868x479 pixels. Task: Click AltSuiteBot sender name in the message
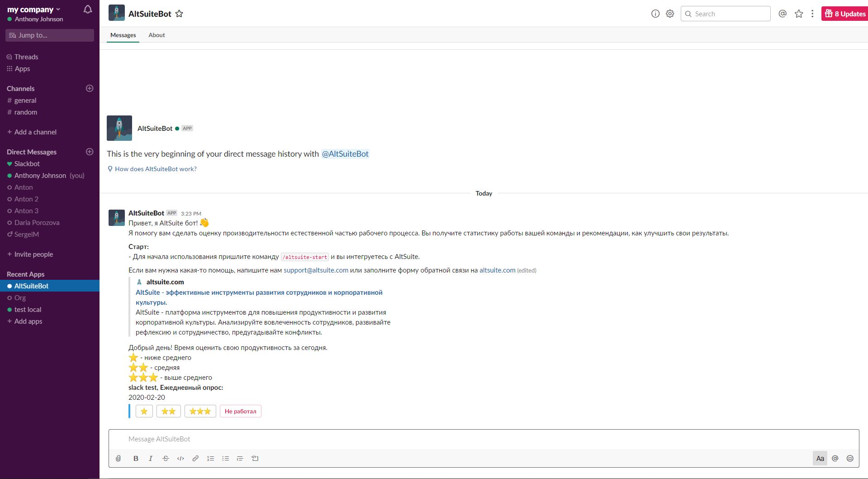pyautogui.click(x=146, y=213)
